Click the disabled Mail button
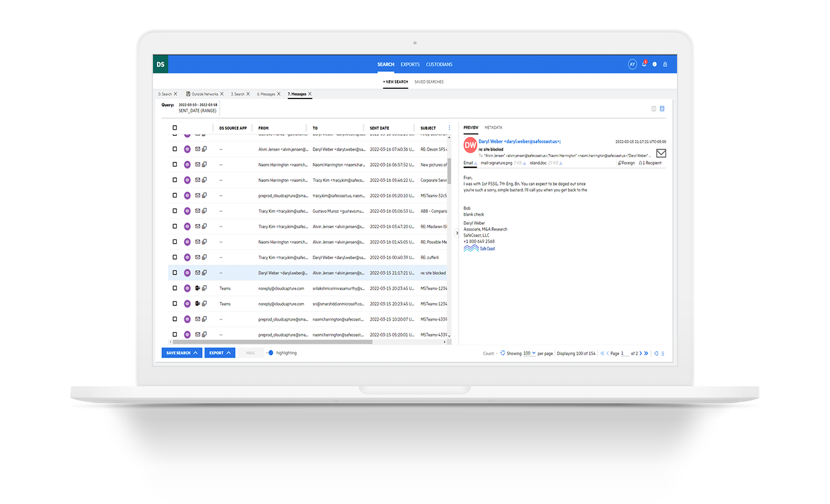The image size is (830, 504). coord(251,353)
